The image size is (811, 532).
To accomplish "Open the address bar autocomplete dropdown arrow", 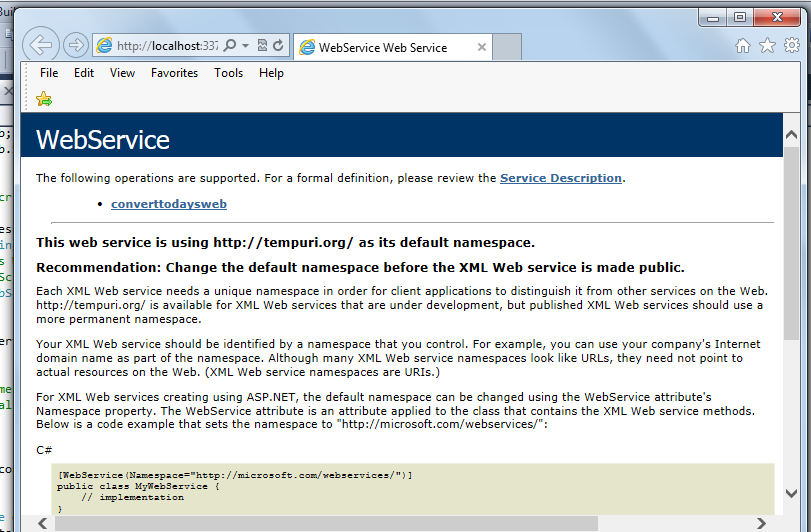I will 245,45.
